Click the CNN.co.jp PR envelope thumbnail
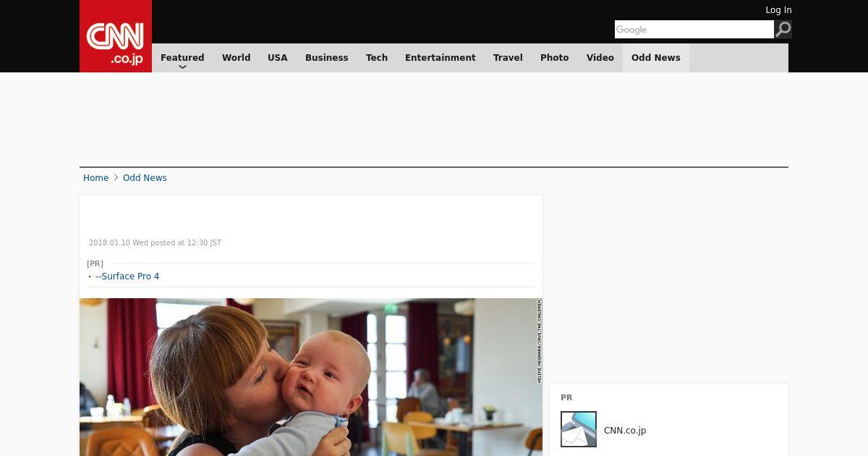The image size is (868, 456). point(579,429)
